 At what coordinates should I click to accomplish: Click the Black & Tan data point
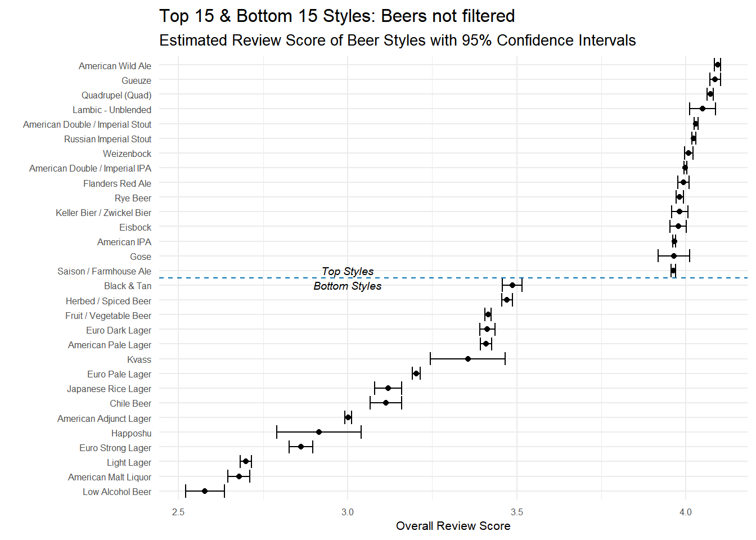click(512, 285)
